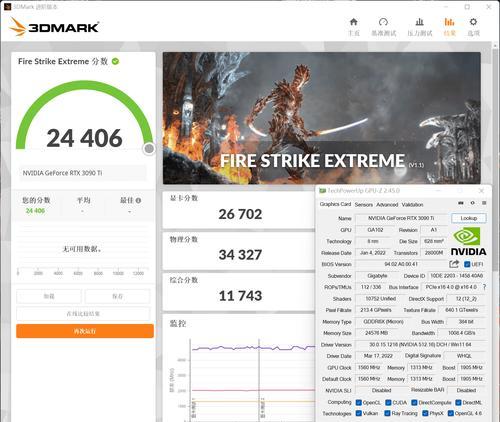500x422 pixels.
Task: Click the NVIDIA logo in GPU-Z
Action: (x=468, y=241)
